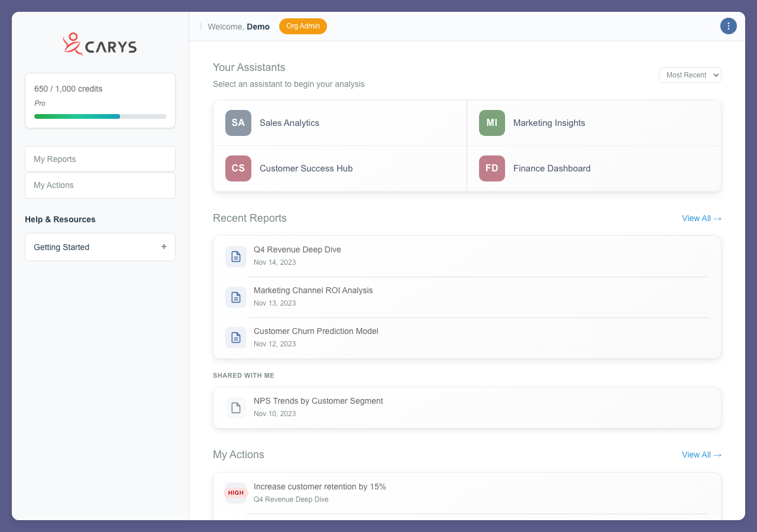Viewport: 757px width, 532px height.
Task: Click the credits progress bar
Action: pos(100,116)
